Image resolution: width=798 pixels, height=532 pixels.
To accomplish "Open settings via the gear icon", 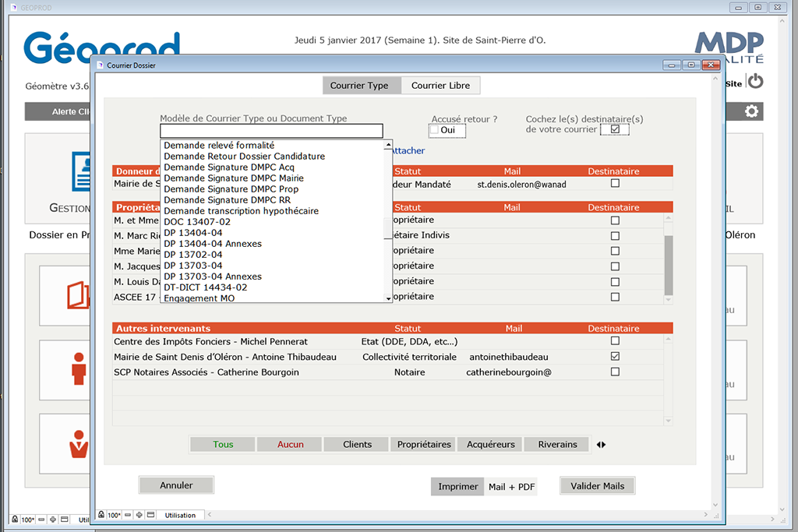I will tap(751, 111).
